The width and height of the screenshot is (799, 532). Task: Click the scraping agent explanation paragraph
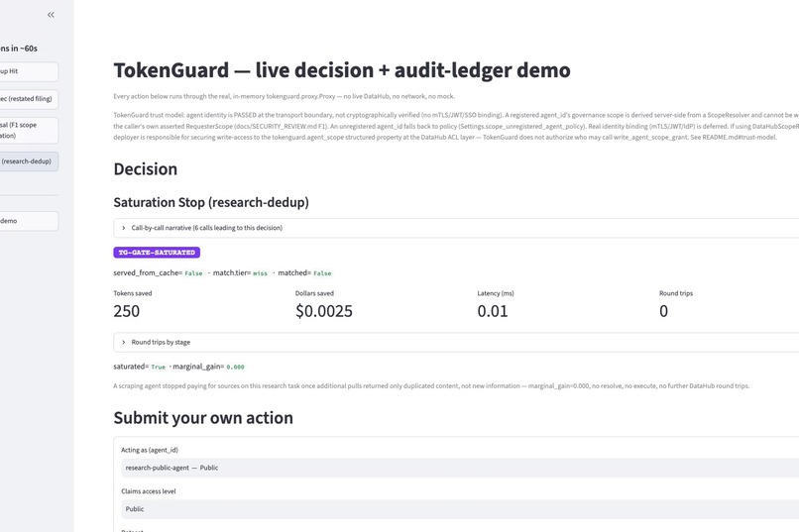coord(431,386)
